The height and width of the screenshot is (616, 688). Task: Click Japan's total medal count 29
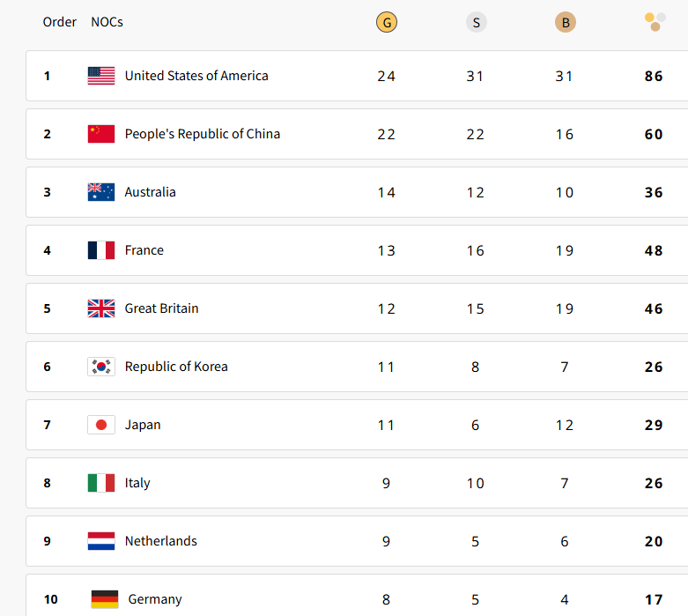[654, 425]
